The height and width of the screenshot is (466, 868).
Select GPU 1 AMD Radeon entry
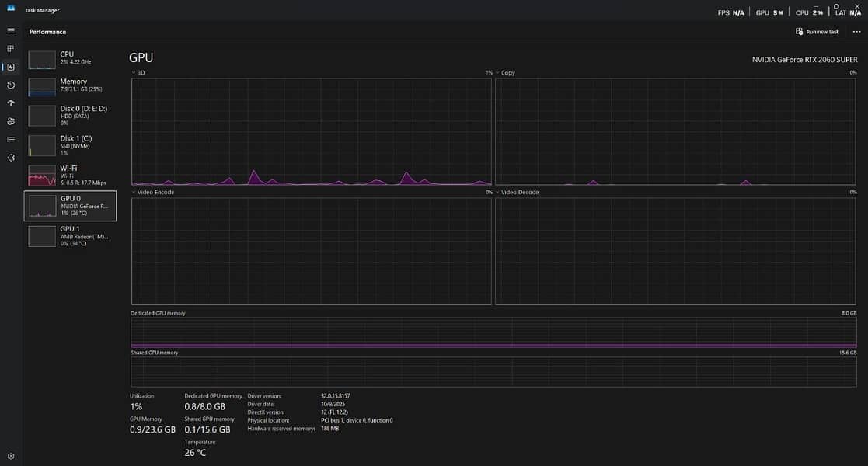pos(70,236)
